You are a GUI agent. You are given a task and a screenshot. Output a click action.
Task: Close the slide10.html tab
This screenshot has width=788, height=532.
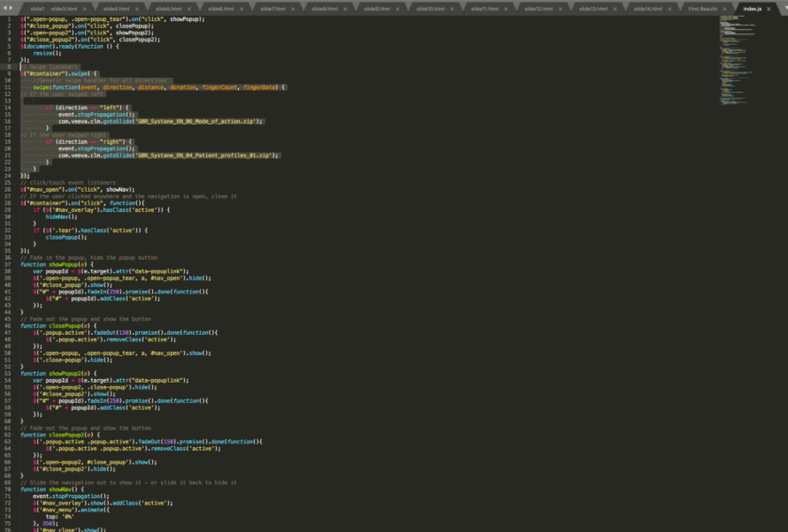point(452,9)
